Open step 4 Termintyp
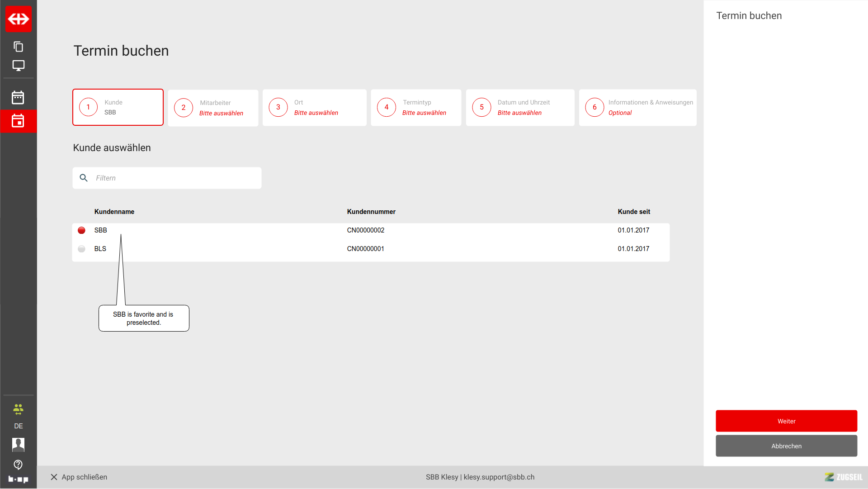 pyautogui.click(x=416, y=108)
